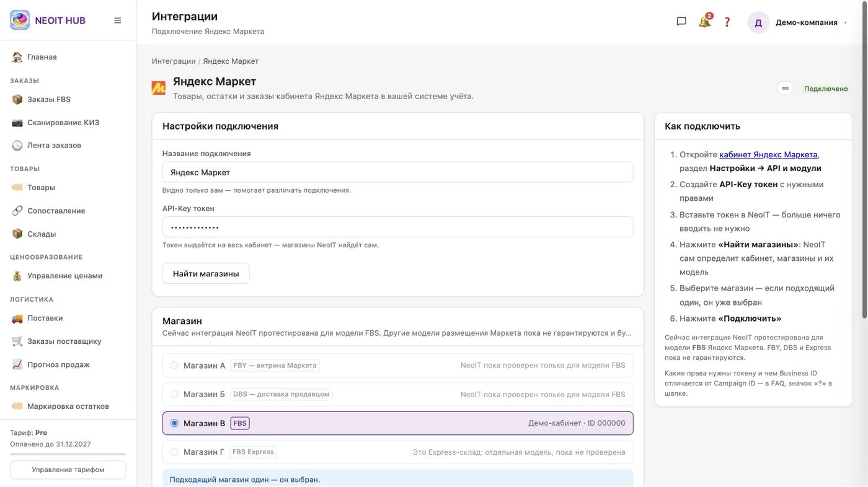The width and height of the screenshot is (868, 487).
Task: Click the clock icon beside Лента заказов
Action: point(17,146)
